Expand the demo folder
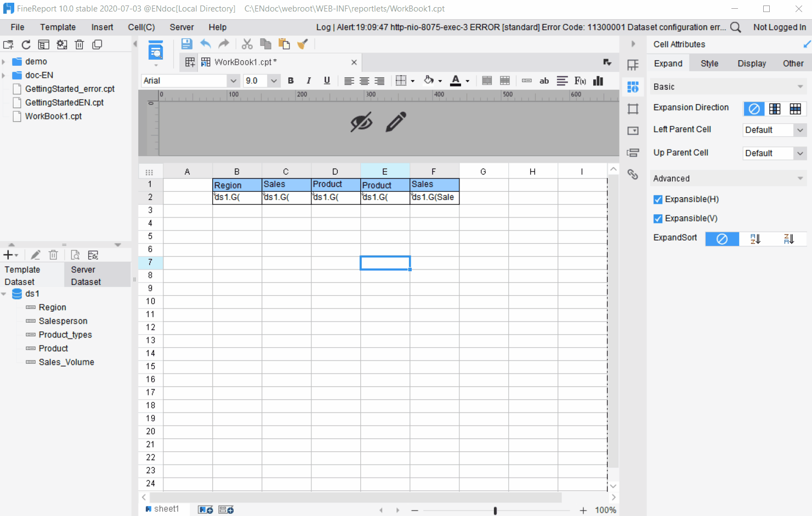The width and height of the screenshot is (812, 516). [4, 61]
